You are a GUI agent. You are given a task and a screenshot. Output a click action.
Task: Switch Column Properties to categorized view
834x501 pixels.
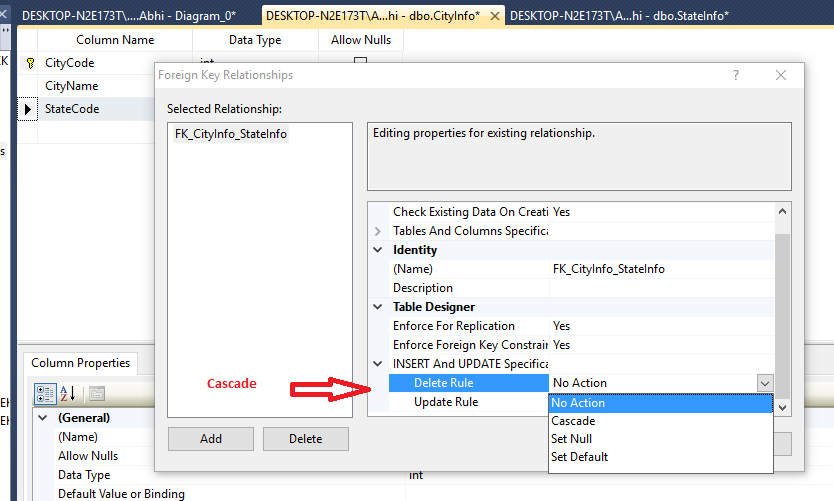point(45,393)
